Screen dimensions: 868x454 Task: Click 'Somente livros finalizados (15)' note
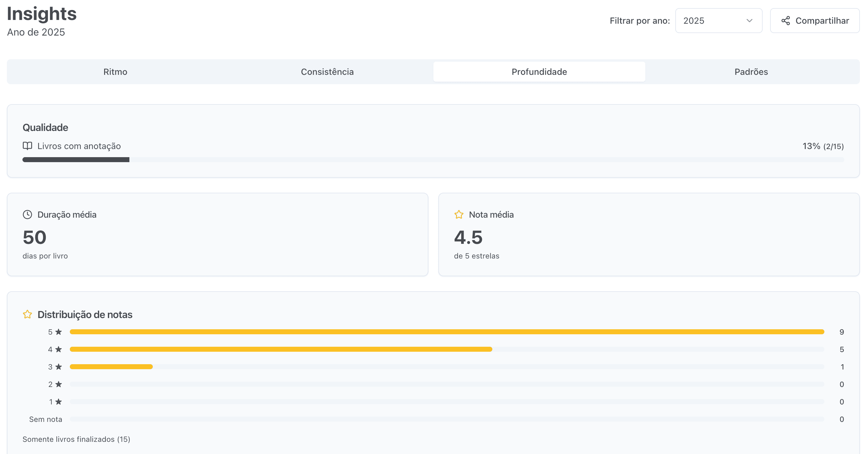[x=76, y=439]
